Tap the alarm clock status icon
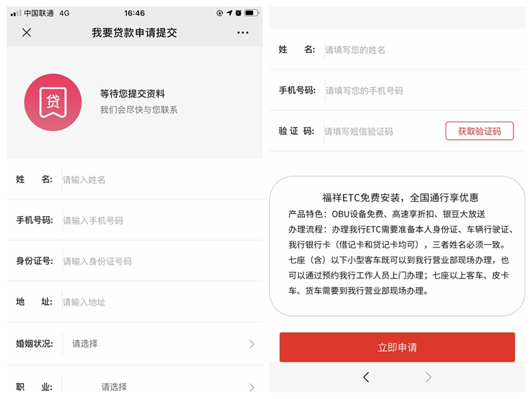The image size is (532, 399). [x=239, y=13]
